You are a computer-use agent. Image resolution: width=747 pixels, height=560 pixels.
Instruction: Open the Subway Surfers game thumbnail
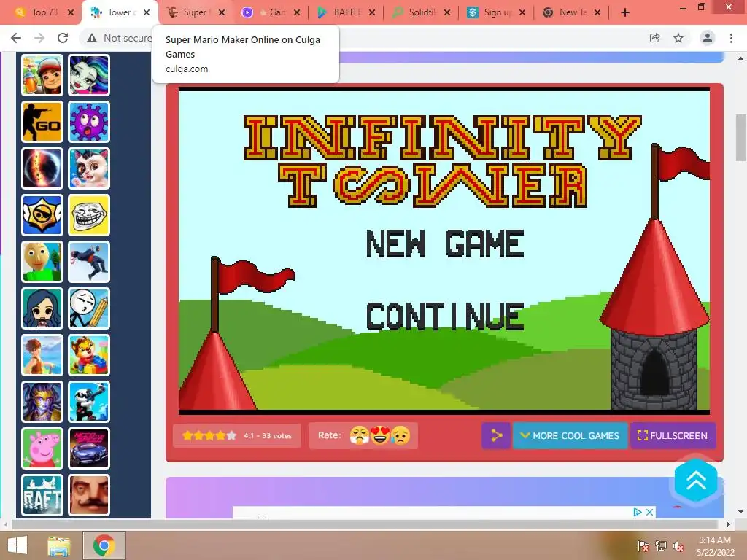click(42, 75)
